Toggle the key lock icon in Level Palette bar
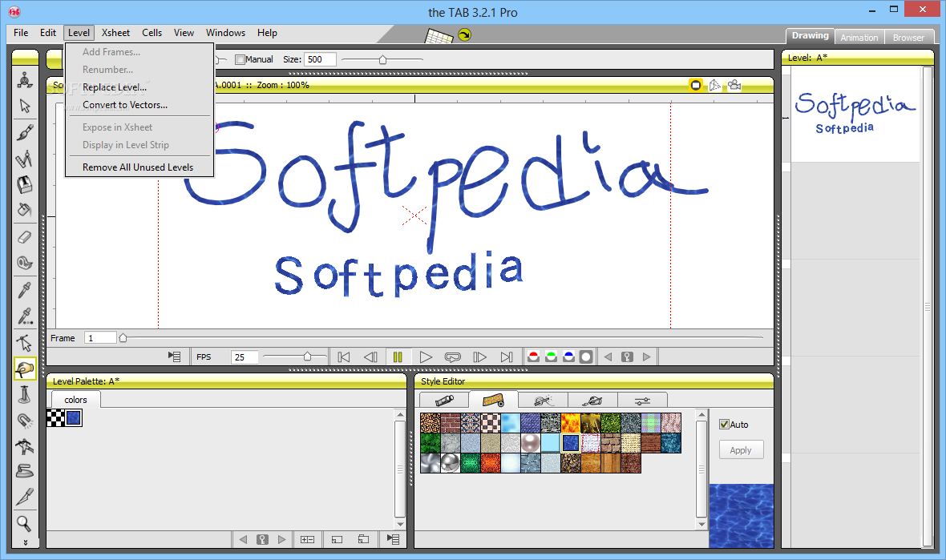Screen dimensions: 946x560 (262, 539)
